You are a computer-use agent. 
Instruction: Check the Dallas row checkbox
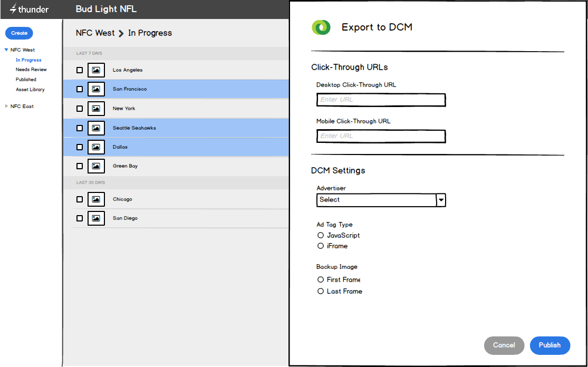tap(80, 147)
